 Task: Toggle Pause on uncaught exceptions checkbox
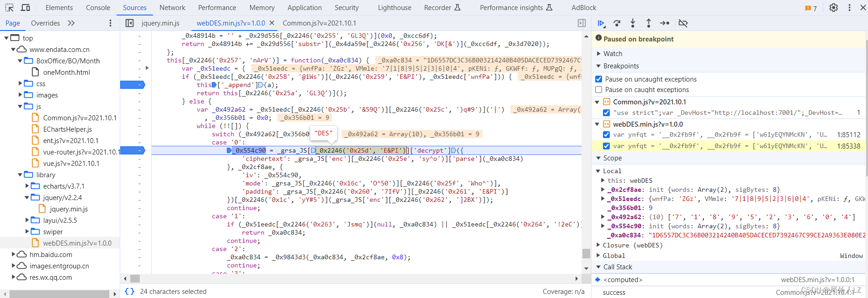click(599, 79)
